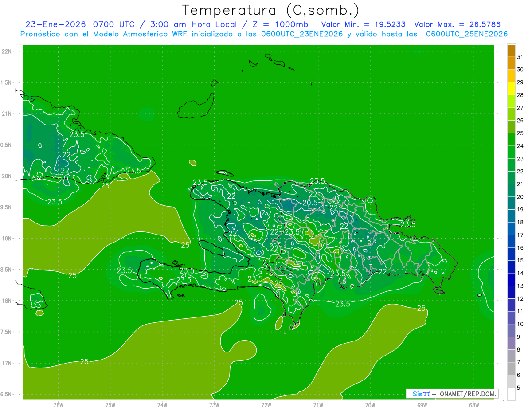
Task: Click the "3:00 am Hora Local" text
Action: coord(194,24)
